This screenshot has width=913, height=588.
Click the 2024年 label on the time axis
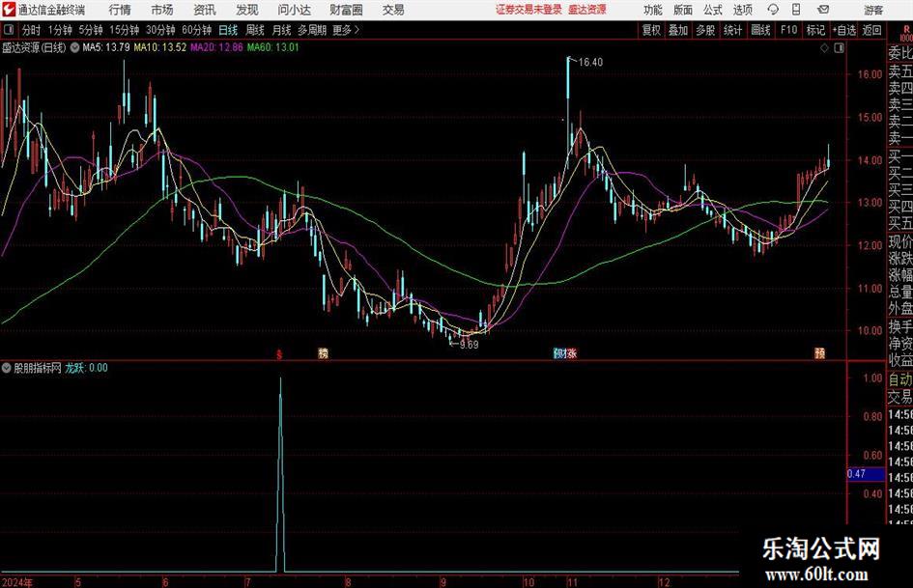[x=16, y=582]
